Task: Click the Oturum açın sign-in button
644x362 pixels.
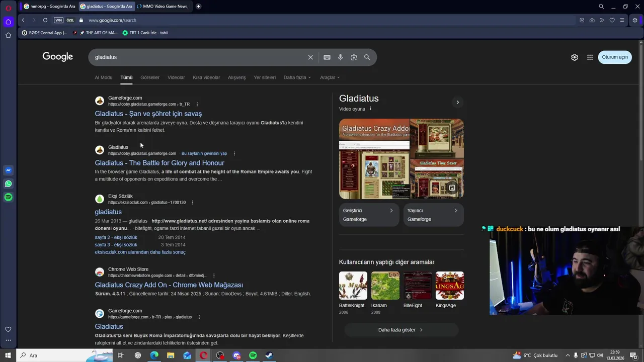Action: point(615,57)
